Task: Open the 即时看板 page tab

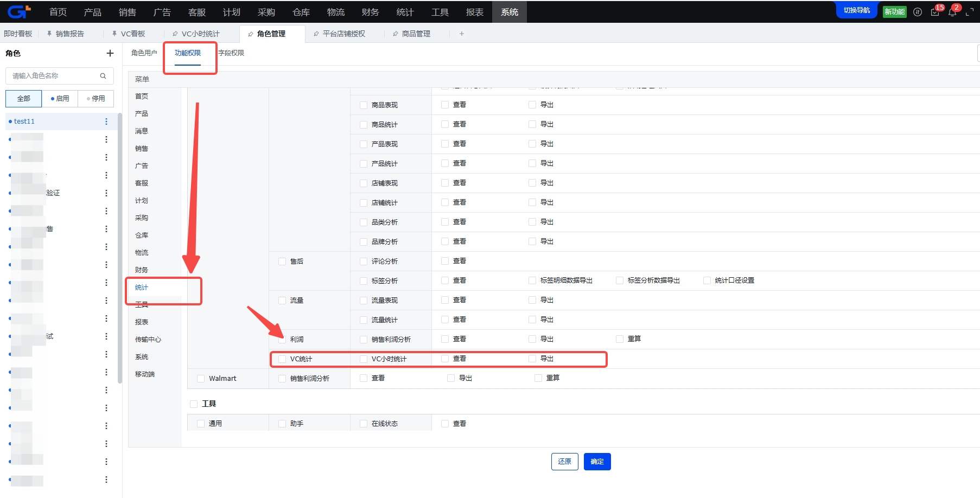Action: click(18, 34)
